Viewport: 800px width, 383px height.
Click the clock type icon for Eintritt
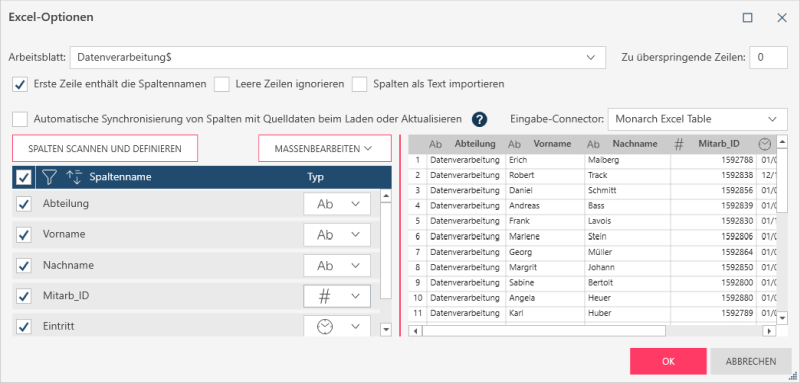pyautogui.click(x=325, y=327)
